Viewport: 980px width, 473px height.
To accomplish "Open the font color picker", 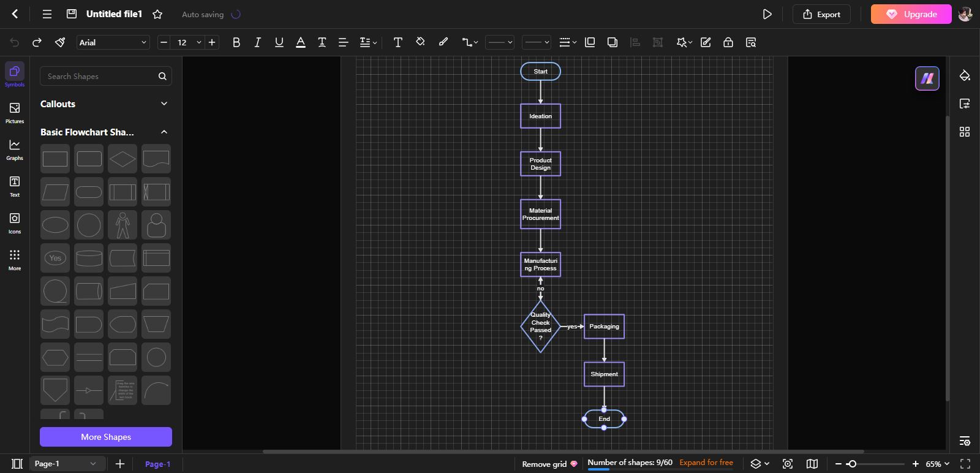I will coord(301,42).
